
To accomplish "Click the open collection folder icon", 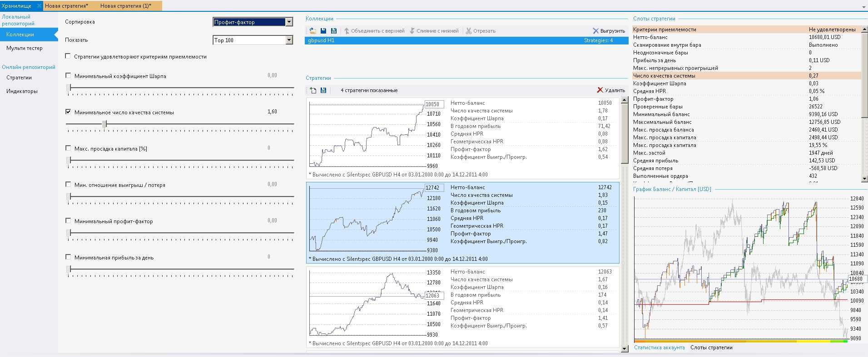I will (x=312, y=31).
